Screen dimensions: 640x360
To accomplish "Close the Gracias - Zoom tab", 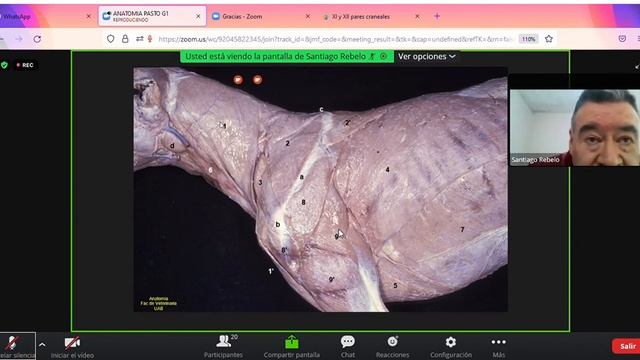I will [308, 16].
